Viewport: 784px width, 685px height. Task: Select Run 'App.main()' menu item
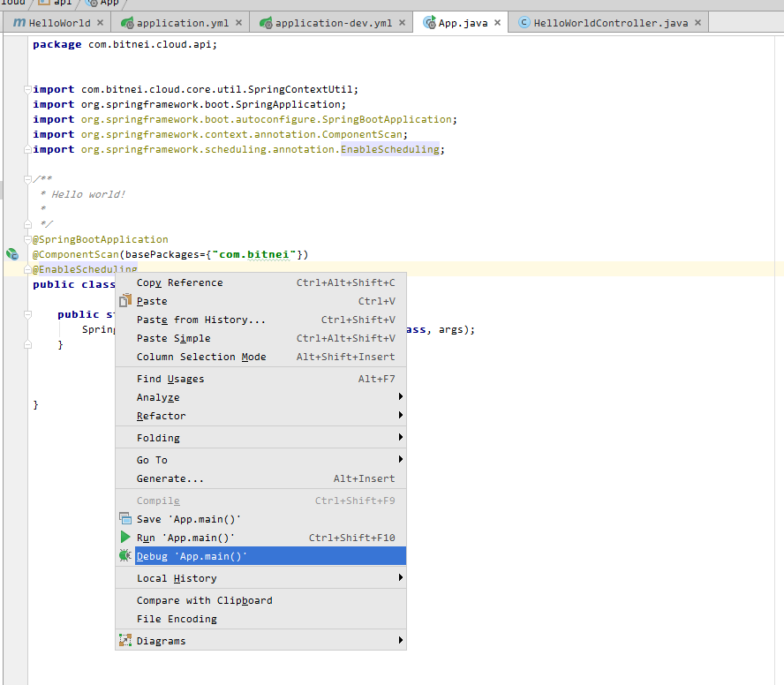click(x=260, y=538)
